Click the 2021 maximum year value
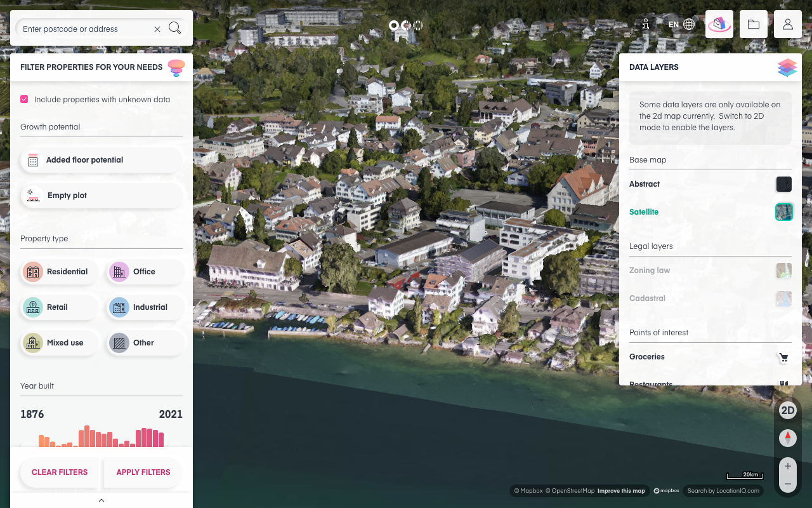812x508 pixels. (x=171, y=414)
